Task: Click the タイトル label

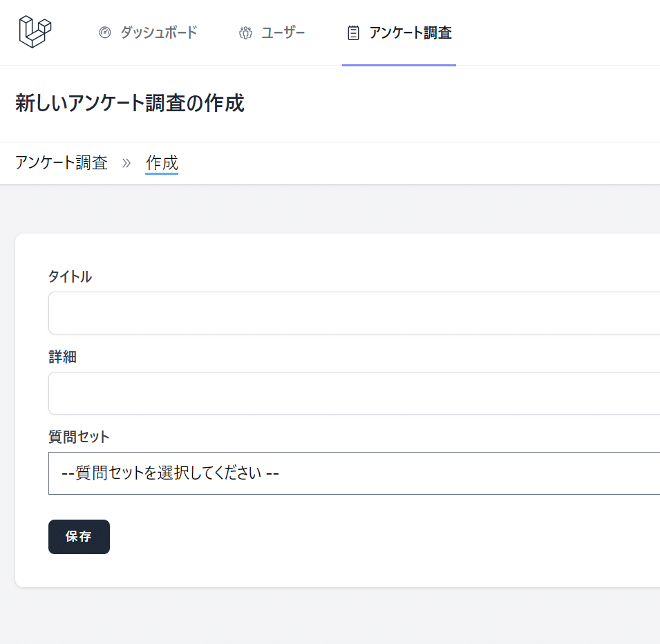Action: pos(70,276)
